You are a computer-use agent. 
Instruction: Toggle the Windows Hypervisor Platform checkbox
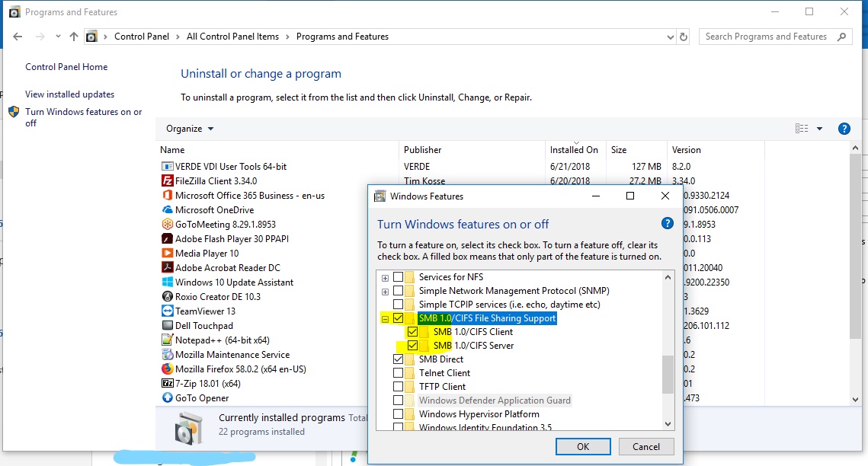click(398, 413)
